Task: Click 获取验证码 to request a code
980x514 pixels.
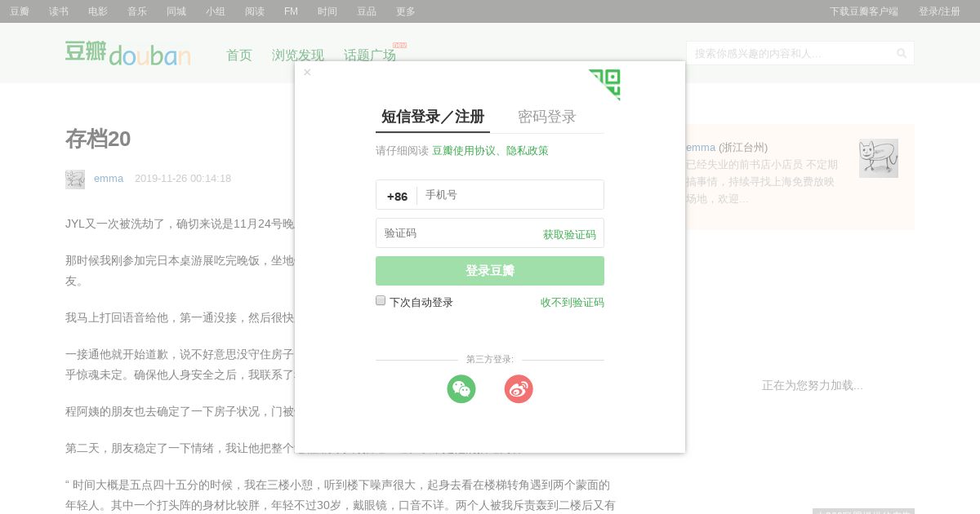Action: pyautogui.click(x=569, y=234)
